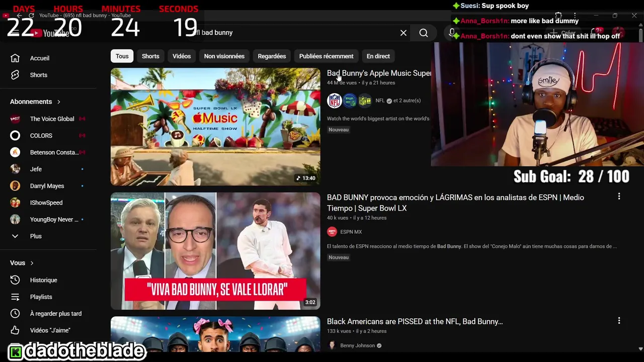Open The Voice Global channel avatar
Viewport: 644px width, 362px height.
15,119
